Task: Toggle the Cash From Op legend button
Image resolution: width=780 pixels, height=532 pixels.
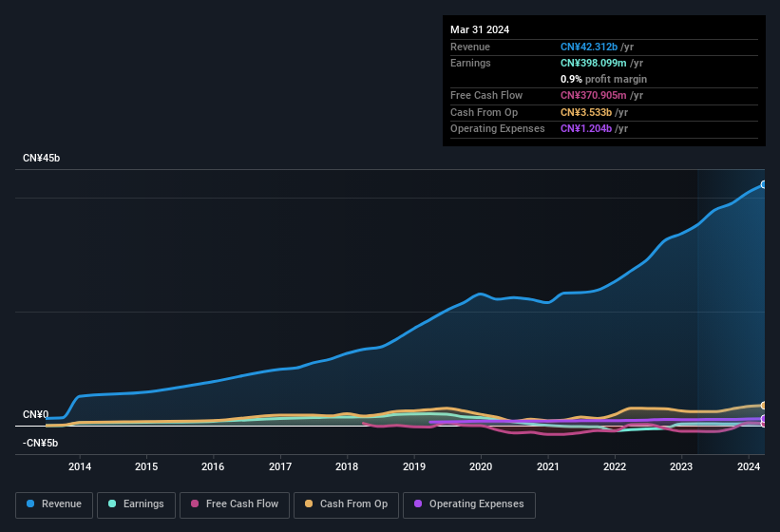Action: point(346,504)
